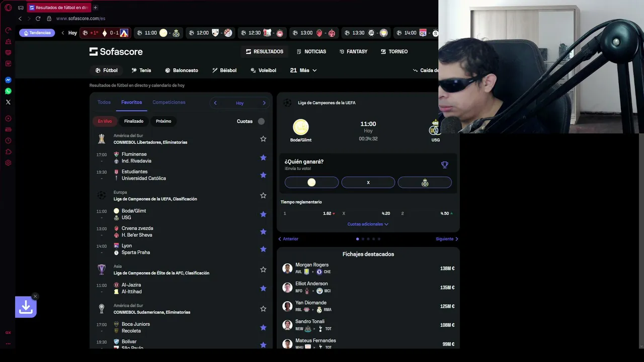This screenshot has height=362, width=644.
Task: Open the FANTASY menu item
Action: click(x=353, y=51)
